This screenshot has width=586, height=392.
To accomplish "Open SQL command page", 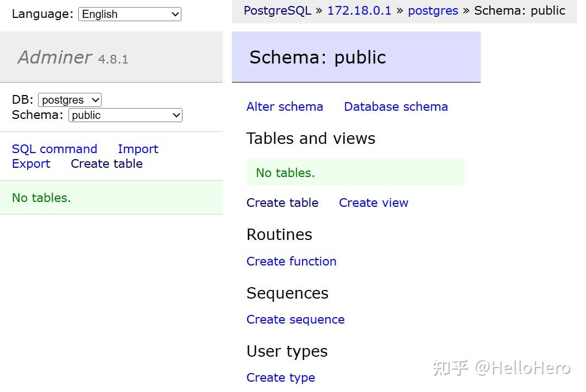I will pyautogui.click(x=54, y=149).
